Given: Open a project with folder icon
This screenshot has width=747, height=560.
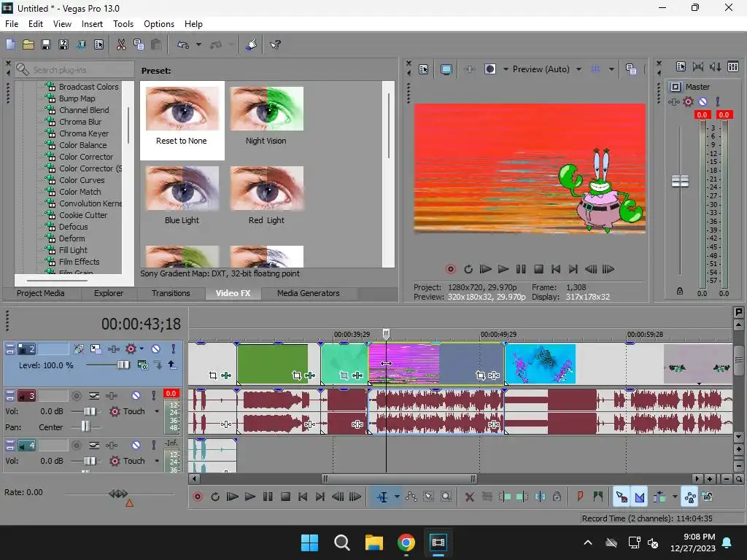Looking at the screenshot, I should point(28,44).
